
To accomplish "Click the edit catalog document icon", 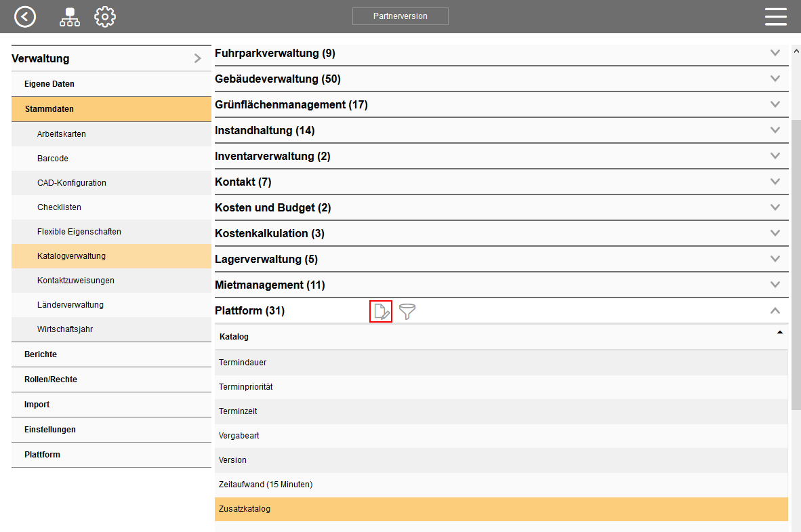I will click(x=381, y=312).
